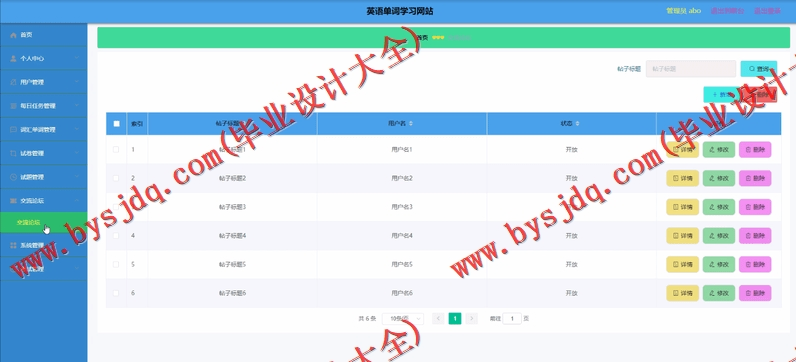Click the jump-to-page number input
Screen dimensions: 796x362
(512, 319)
